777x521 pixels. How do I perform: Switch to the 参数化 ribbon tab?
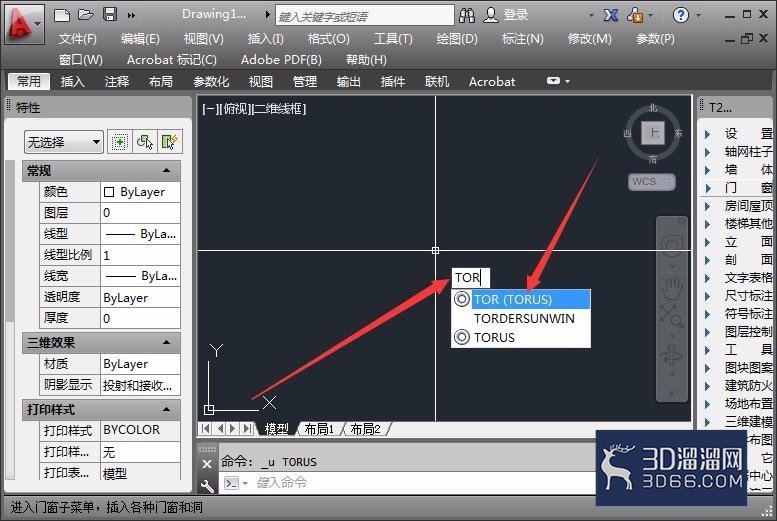click(x=211, y=81)
